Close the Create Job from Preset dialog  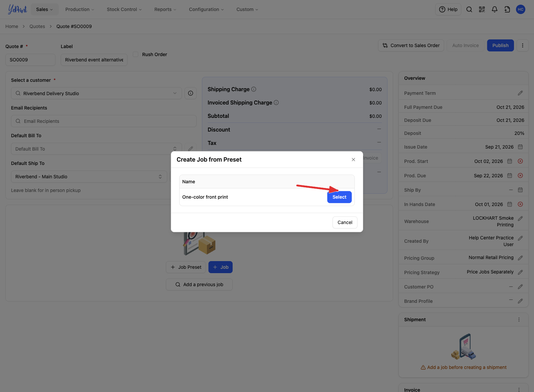[x=353, y=160]
